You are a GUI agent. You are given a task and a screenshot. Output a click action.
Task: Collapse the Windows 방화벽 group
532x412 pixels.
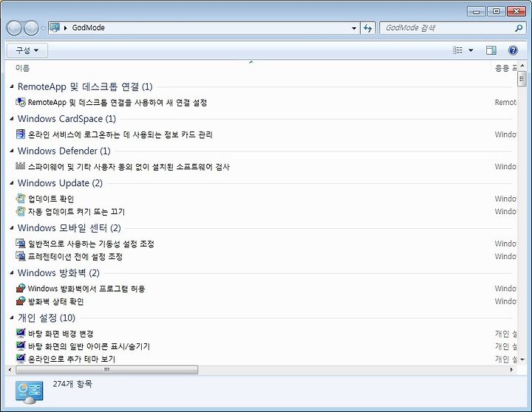coord(12,273)
